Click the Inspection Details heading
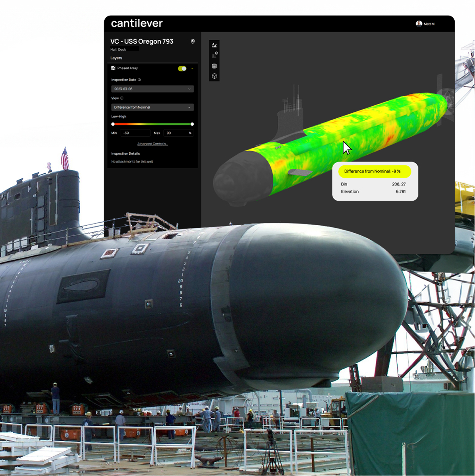This screenshot has height=476, width=475. (125, 153)
